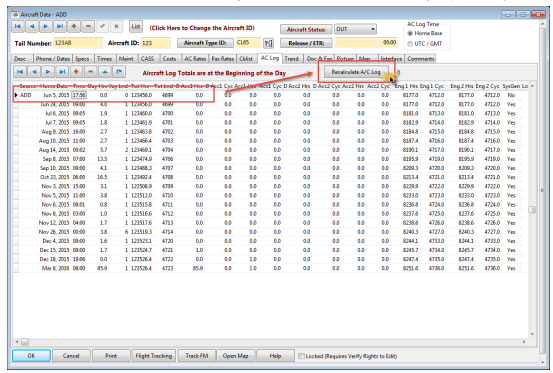This screenshot has height=373, width=553.
Task: Open the Phone / Dates tab
Action: (53, 59)
